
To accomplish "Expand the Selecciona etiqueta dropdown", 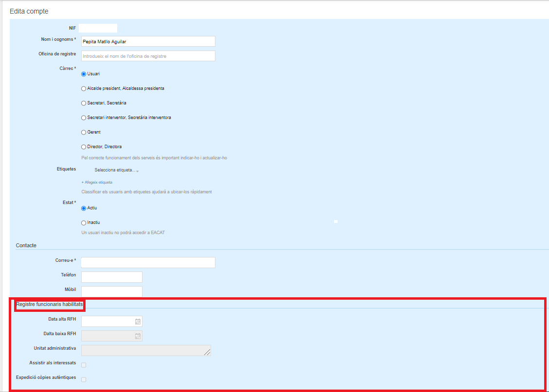I will (x=116, y=170).
